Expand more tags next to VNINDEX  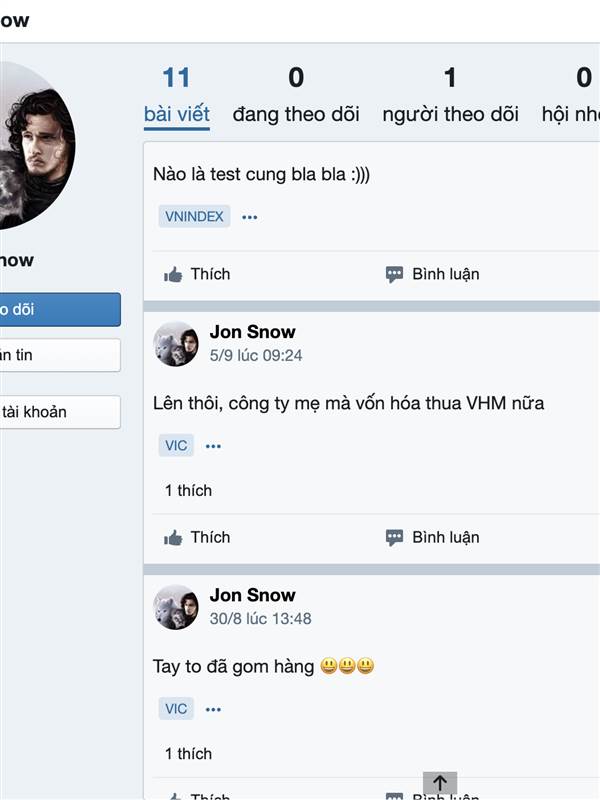point(249,217)
